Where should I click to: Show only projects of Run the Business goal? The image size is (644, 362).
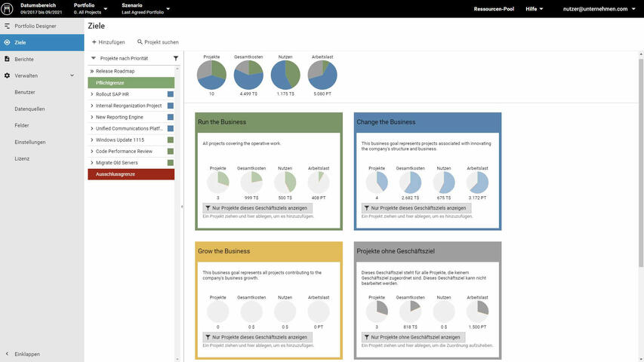click(x=257, y=207)
